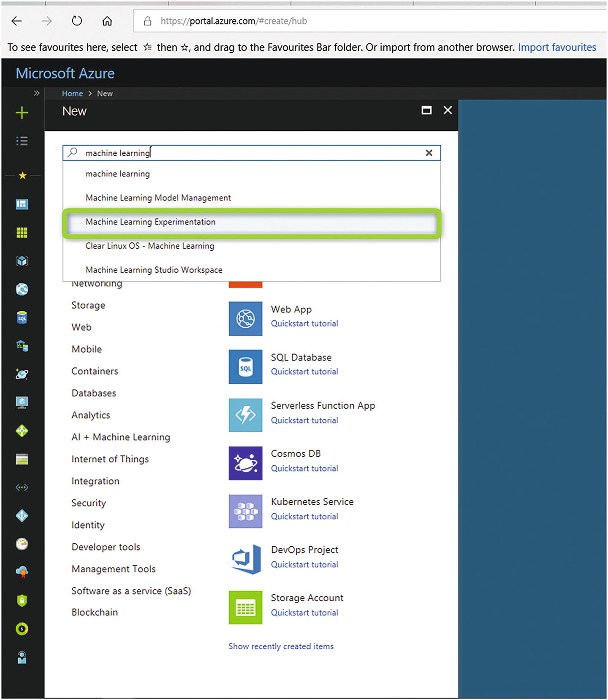Open Cost Management circular icon in sidebar
The width and height of the screenshot is (608, 700).
(22, 629)
